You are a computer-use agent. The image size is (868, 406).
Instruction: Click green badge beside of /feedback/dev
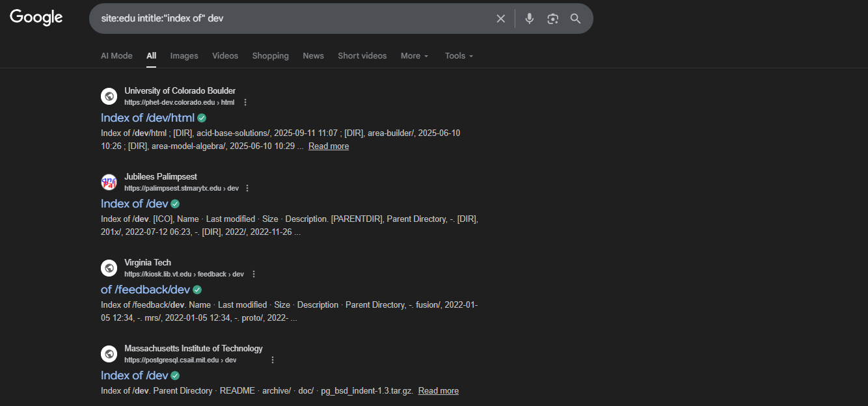197,290
